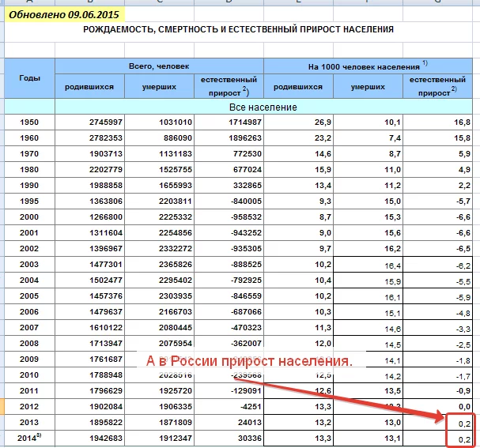Viewport: 480px width, 448px height.
Task: Select the 2014 year cell with footnote
Action: 28,436
